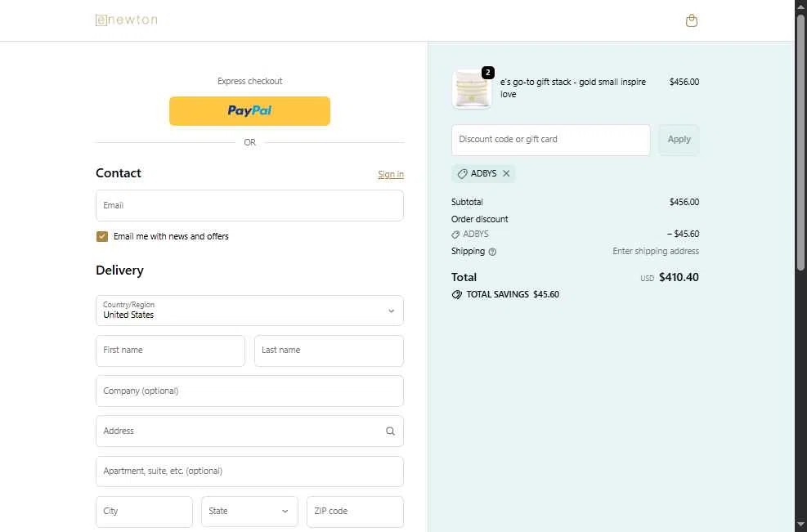Pay with PayPal express checkout
807x532 pixels.
coord(249,111)
